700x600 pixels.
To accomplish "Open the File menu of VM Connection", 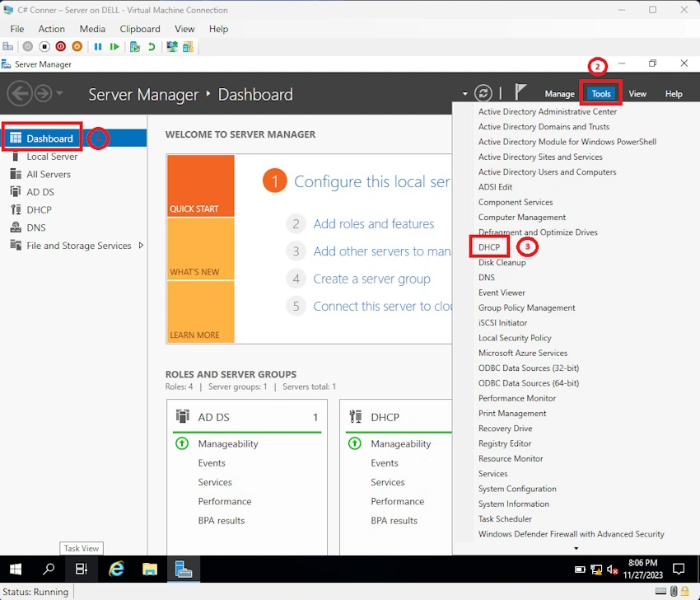I will [x=17, y=29].
